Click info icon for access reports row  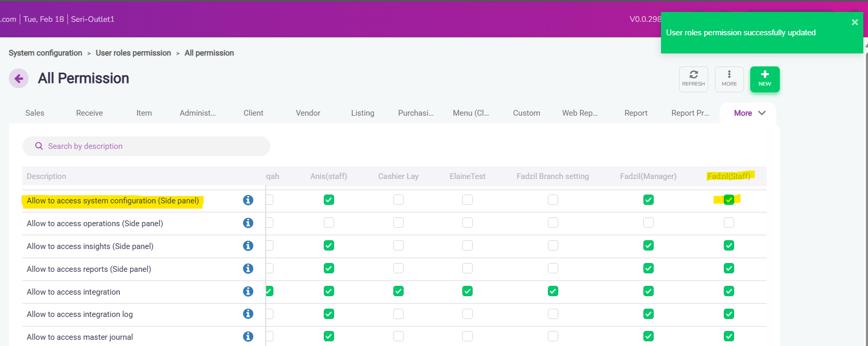click(248, 269)
